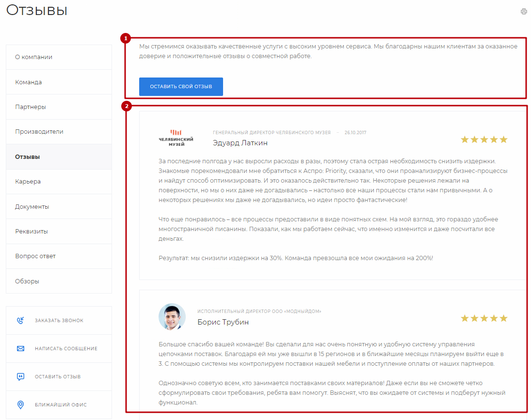Select Производители in the sidebar
Image resolution: width=531 pixels, height=420 pixels.
tap(59, 132)
